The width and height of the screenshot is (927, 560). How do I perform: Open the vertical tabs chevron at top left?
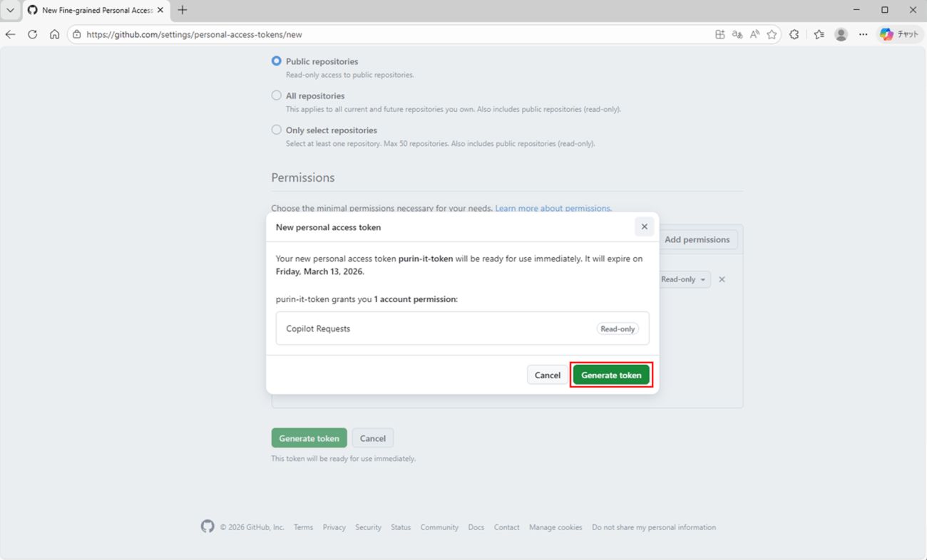point(9,11)
